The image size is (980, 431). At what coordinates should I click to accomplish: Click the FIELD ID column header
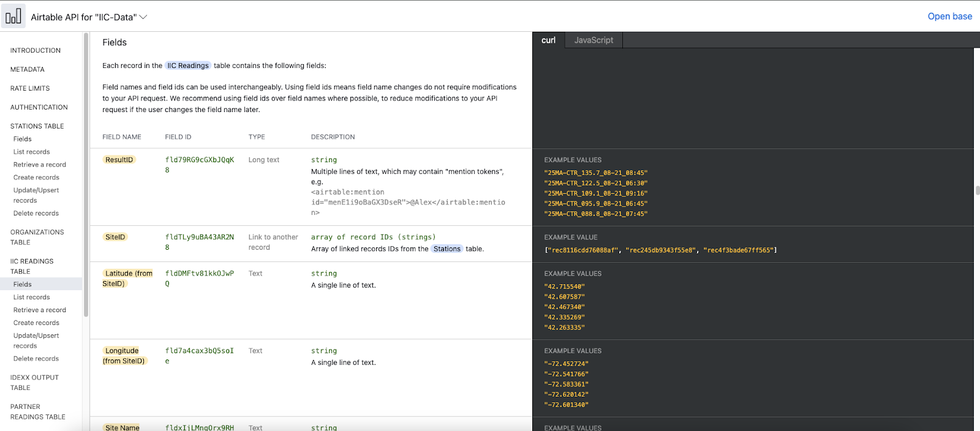pyautogui.click(x=178, y=137)
